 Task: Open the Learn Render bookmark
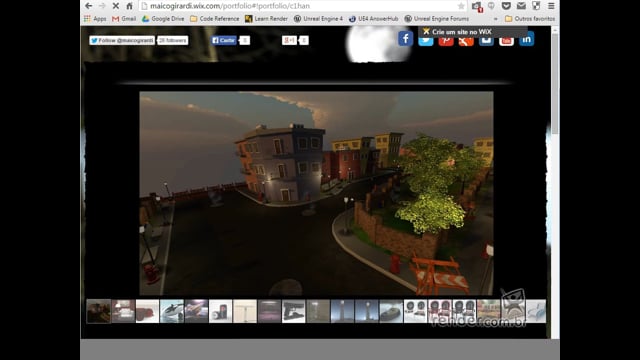[266, 19]
